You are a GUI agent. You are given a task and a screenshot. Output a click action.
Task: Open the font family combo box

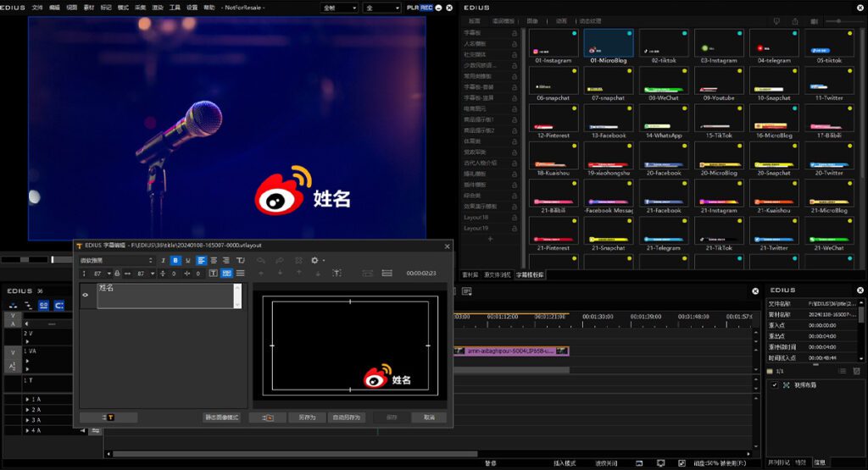click(x=116, y=261)
